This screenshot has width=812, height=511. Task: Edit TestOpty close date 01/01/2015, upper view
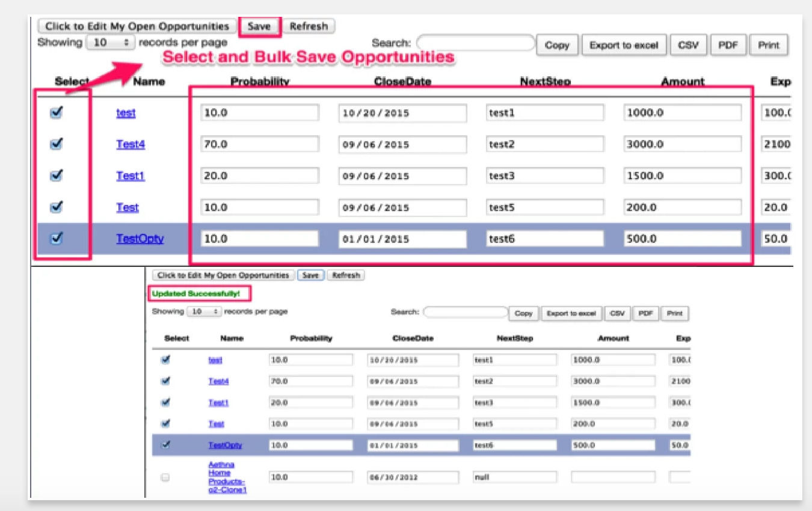point(402,239)
